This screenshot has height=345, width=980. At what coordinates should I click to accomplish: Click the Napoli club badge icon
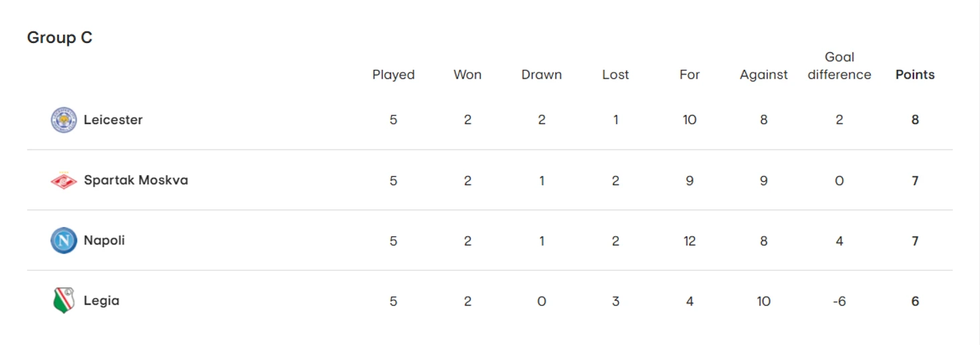64,240
